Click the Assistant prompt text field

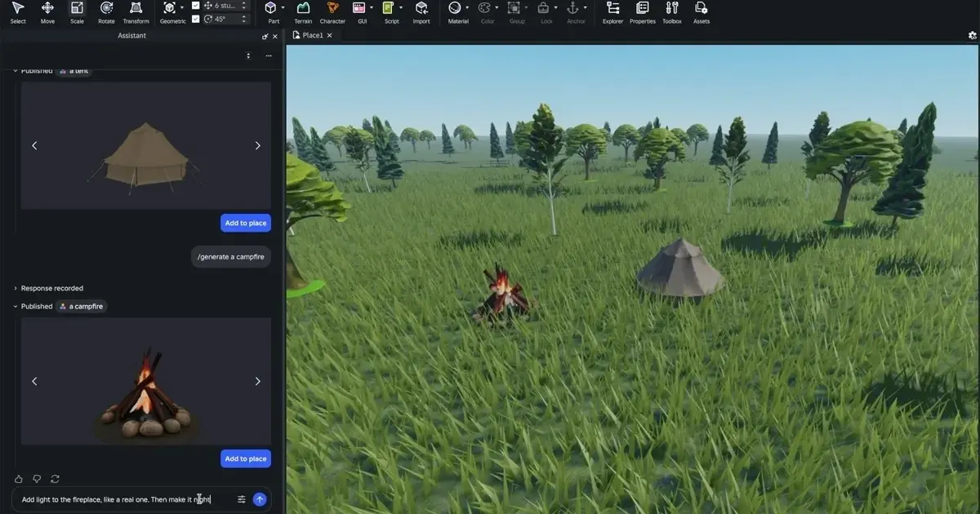click(122, 499)
